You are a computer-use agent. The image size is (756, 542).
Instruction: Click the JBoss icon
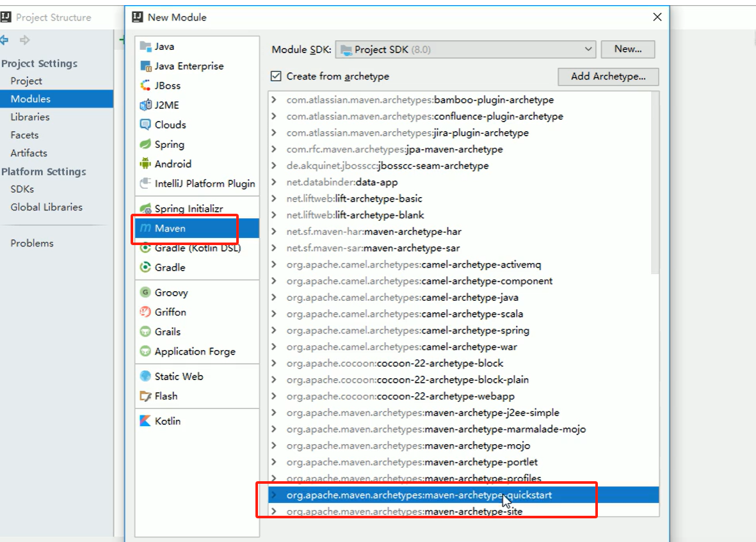(145, 85)
